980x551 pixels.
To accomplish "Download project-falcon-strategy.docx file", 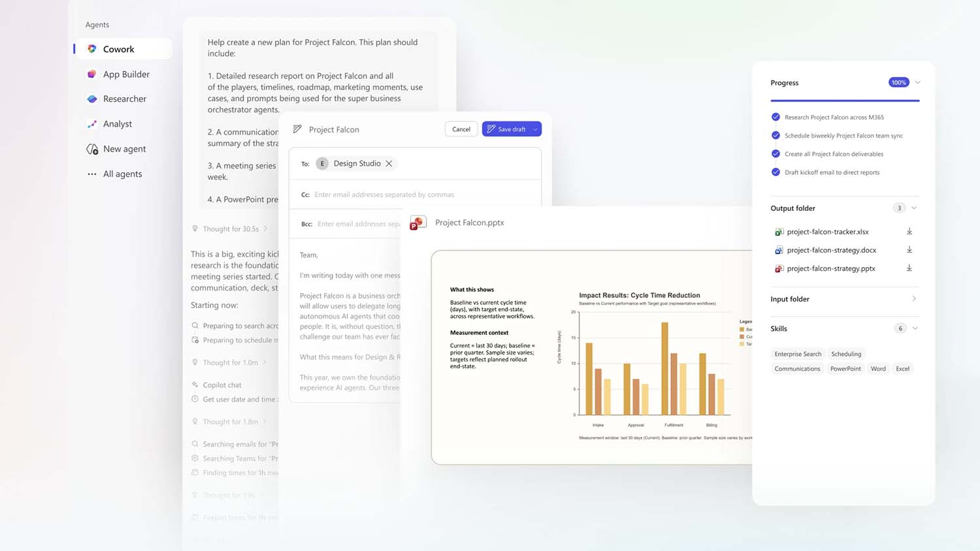I will [909, 250].
